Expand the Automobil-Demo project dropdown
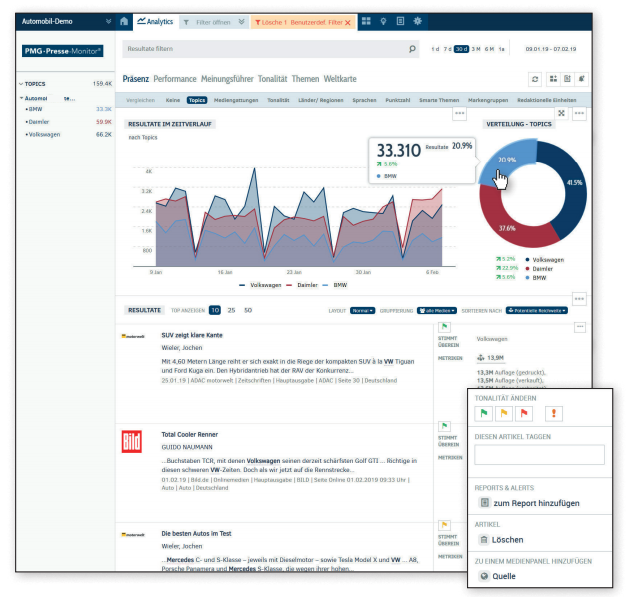Image resolution: width=632 pixels, height=597 pixels. [x=108, y=21]
